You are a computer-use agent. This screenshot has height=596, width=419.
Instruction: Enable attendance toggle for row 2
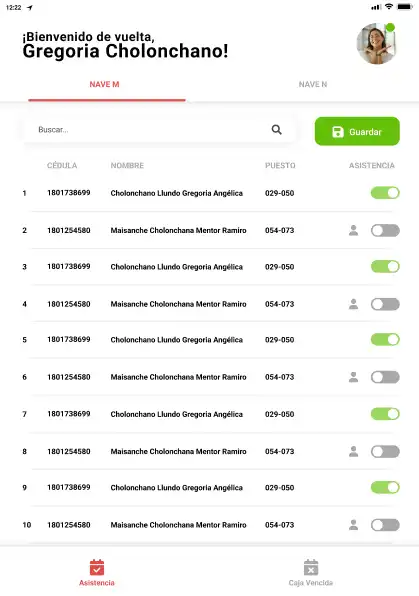coord(385,230)
